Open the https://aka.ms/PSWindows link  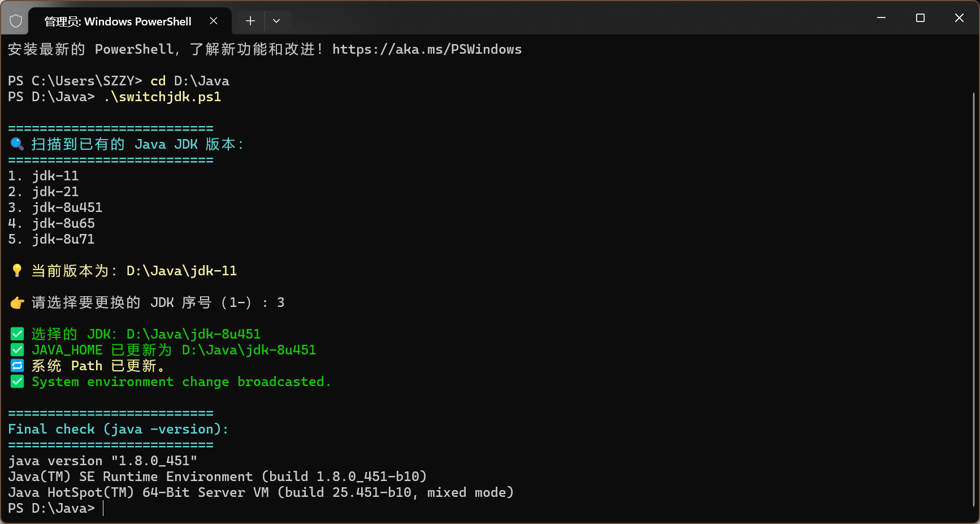click(x=427, y=50)
